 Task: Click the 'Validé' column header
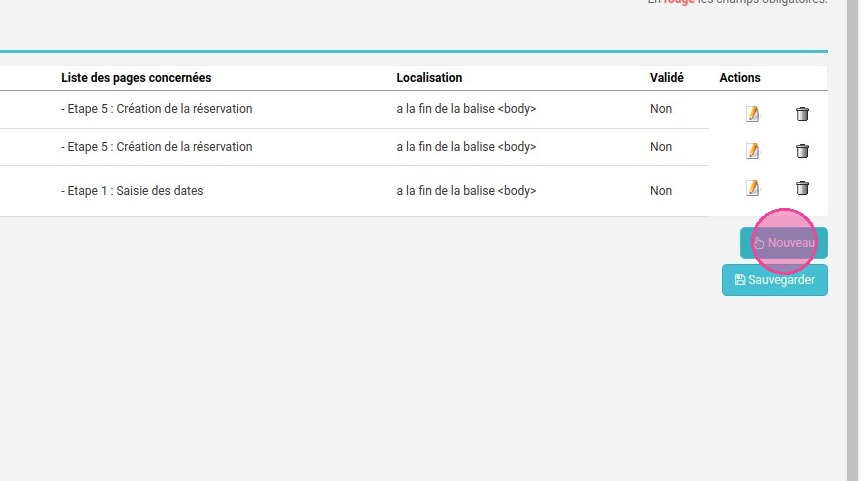(x=666, y=78)
